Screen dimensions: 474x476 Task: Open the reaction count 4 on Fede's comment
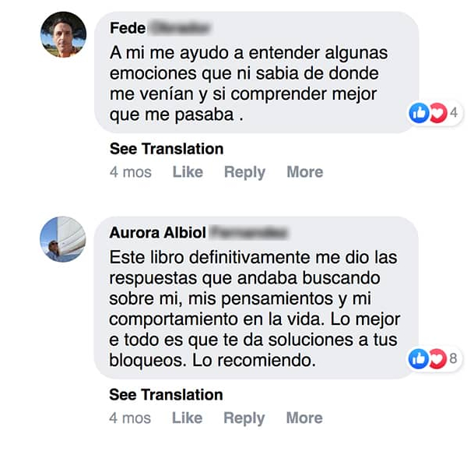tap(453, 114)
